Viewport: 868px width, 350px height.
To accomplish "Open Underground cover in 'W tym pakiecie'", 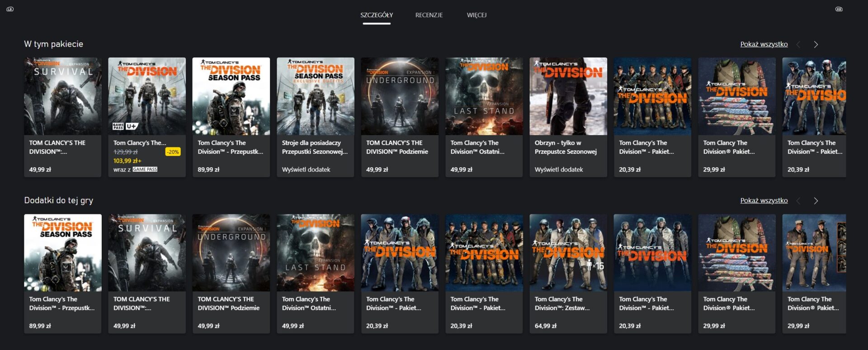I will [400, 96].
